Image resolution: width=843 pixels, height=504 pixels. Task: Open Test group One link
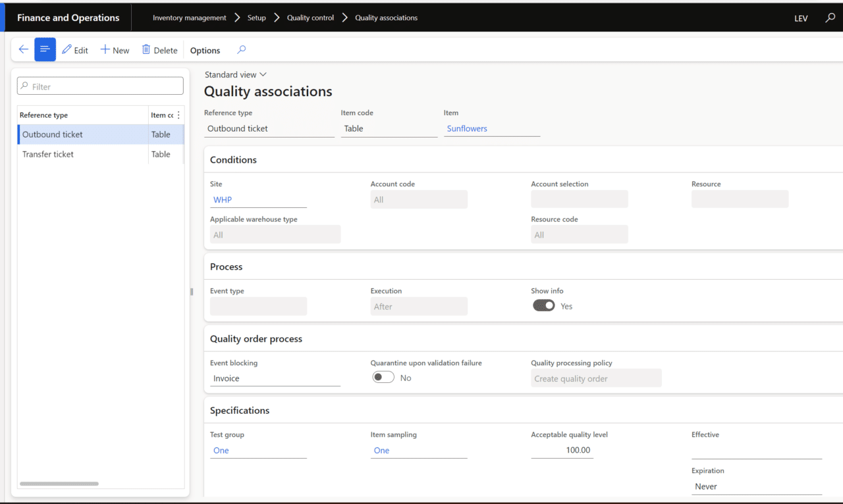(x=221, y=451)
